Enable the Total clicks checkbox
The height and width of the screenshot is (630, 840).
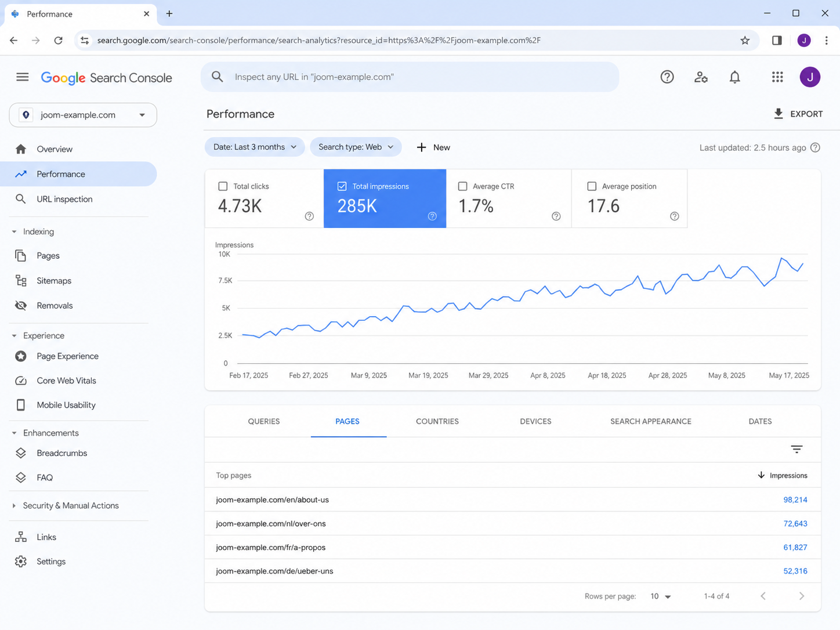[x=223, y=186]
